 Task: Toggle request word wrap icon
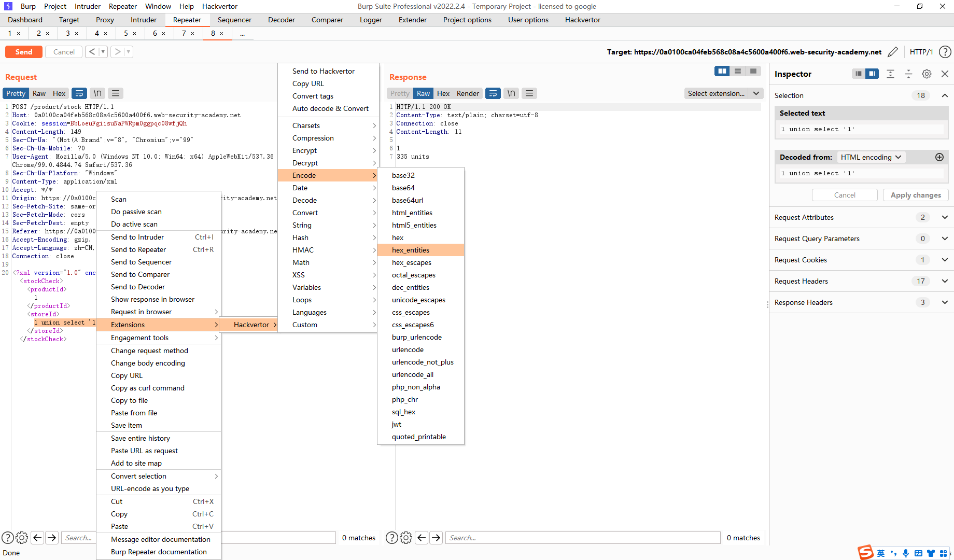(79, 93)
